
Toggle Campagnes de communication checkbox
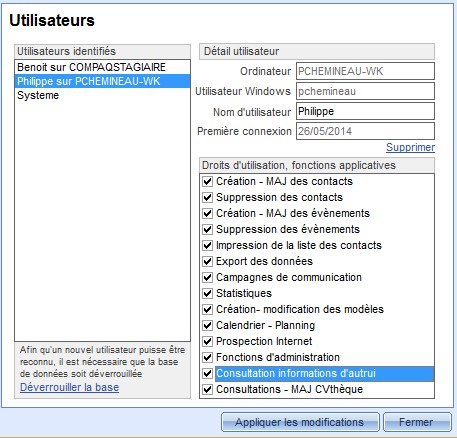pyautogui.click(x=207, y=277)
